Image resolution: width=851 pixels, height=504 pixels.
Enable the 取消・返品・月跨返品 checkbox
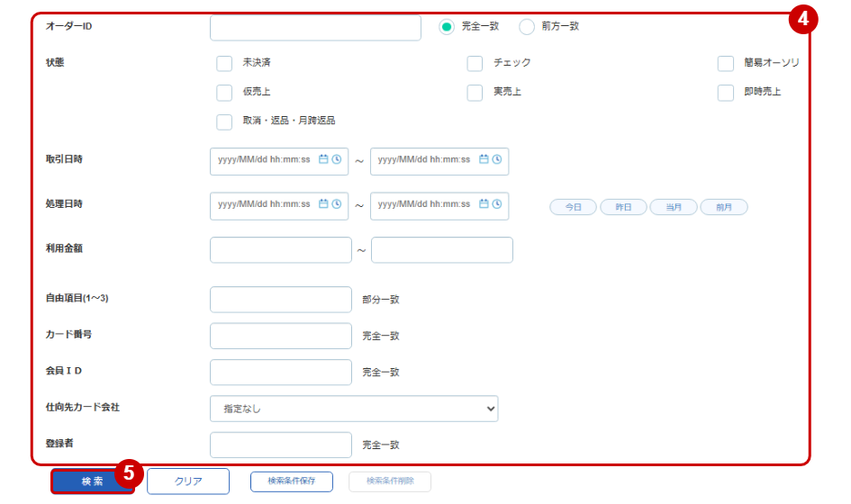(x=224, y=122)
